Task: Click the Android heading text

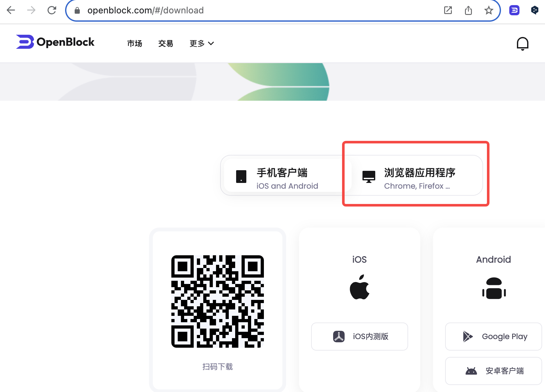Action: [494, 259]
